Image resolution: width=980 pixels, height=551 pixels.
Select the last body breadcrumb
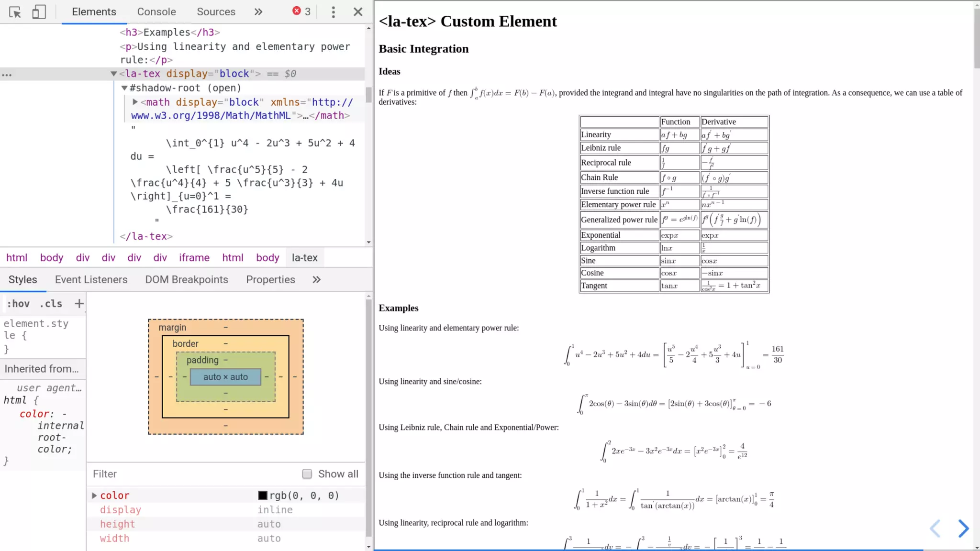[267, 258]
